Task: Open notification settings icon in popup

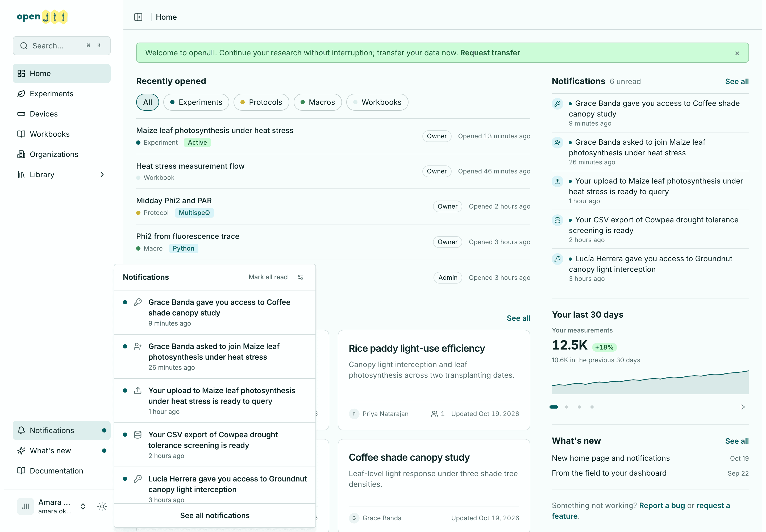Action: tap(301, 277)
